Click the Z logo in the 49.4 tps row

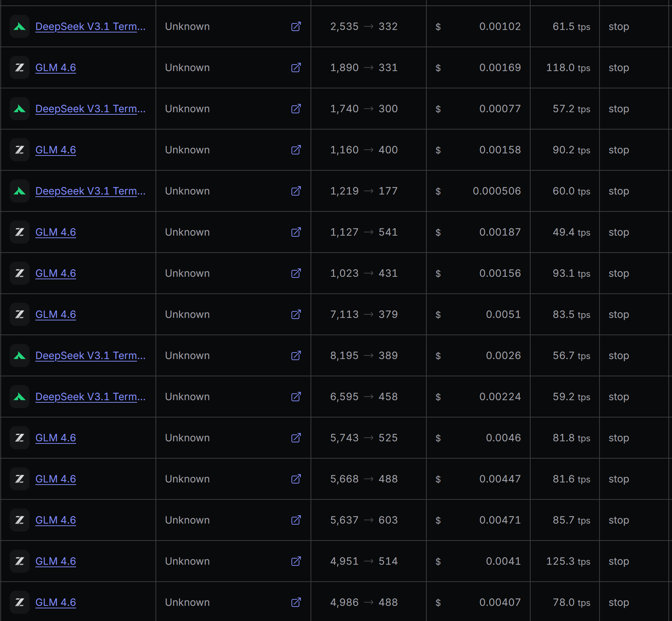19,232
